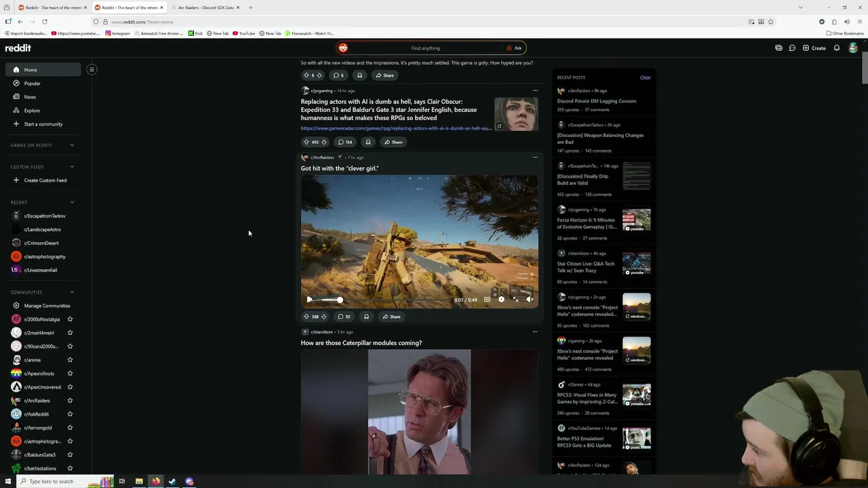Favorite the r/ArcRaiders community star
This screenshot has height=488, width=868.
click(70, 401)
